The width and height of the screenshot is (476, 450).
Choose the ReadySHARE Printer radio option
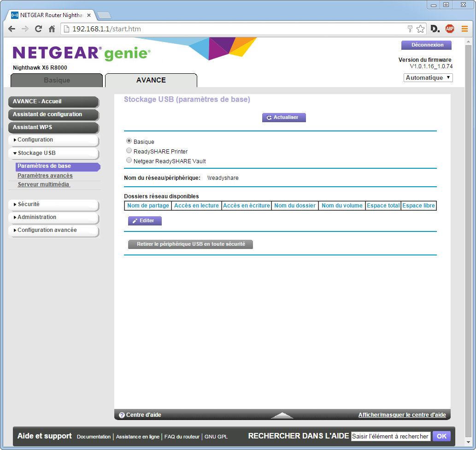[129, 151]
